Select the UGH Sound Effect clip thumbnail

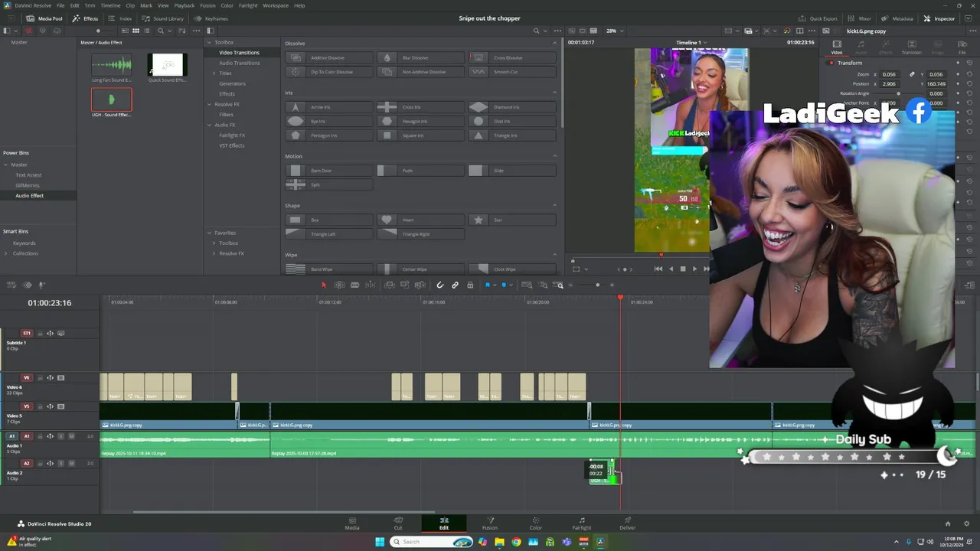point(111,99)
